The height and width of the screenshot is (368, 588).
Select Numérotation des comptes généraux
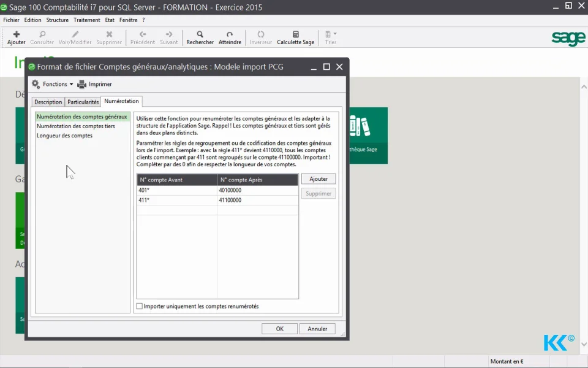coord(82,117)
